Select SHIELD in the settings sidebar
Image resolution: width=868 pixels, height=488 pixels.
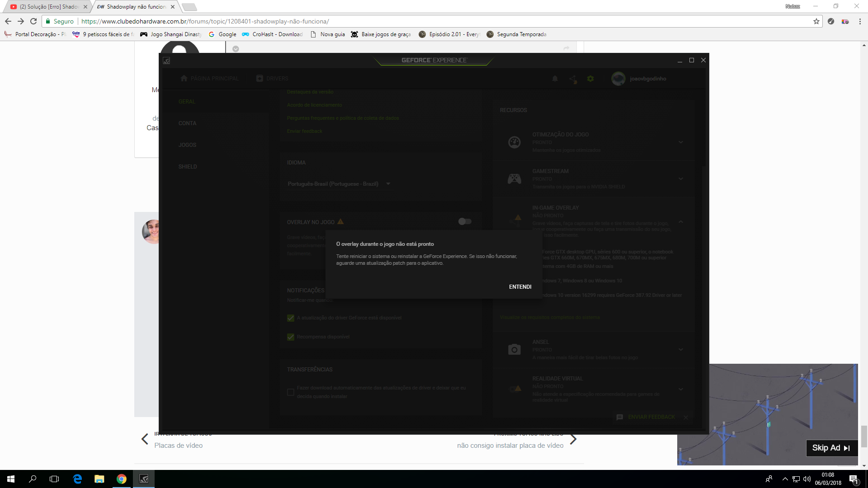188,167
